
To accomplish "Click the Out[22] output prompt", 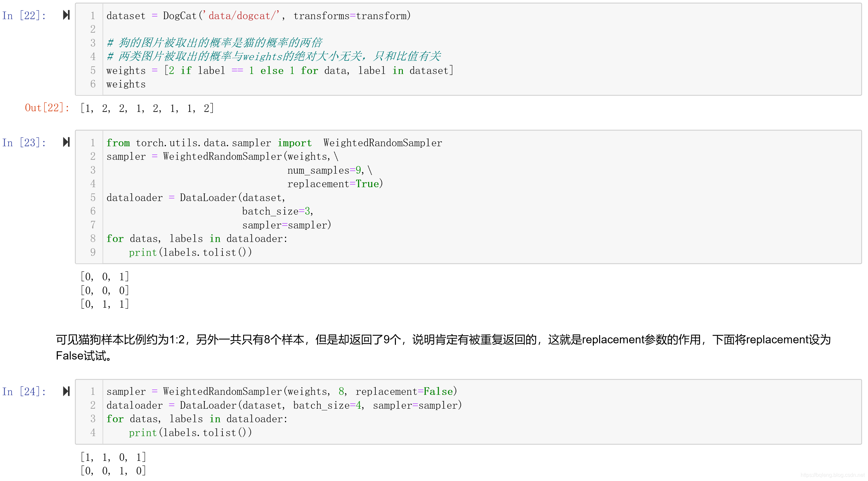I will pyautogui.click(x=47, y=108).
